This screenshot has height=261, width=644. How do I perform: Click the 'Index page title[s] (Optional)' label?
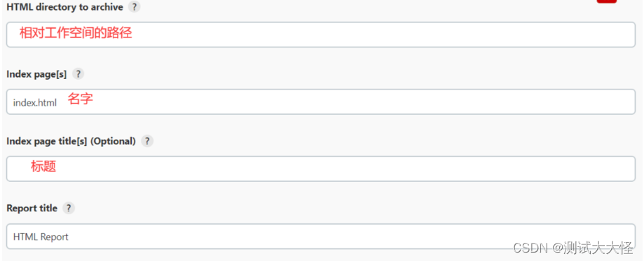click(71, 141)
